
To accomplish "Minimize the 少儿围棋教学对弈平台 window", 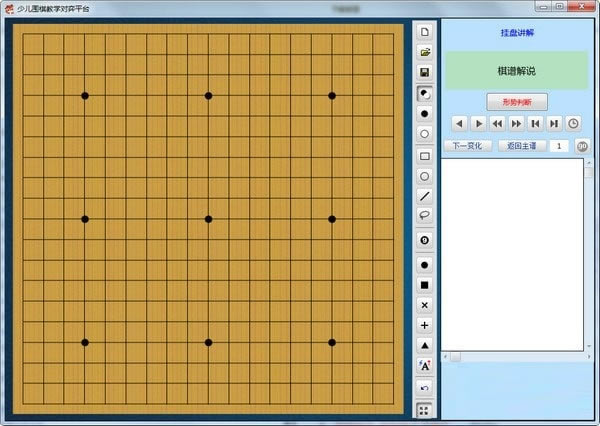I will pyautogui.click(x=544, y=7).
